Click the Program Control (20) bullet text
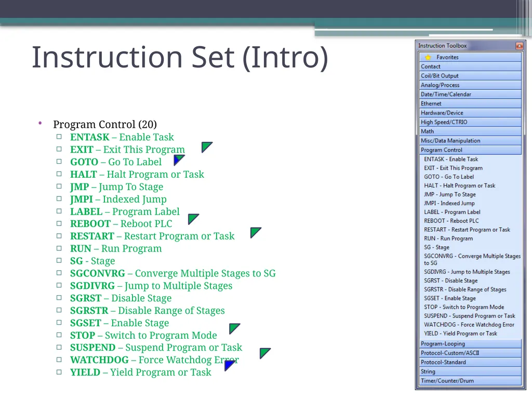The width and height of the screenshot is (532, 399). tap(105, 125)
